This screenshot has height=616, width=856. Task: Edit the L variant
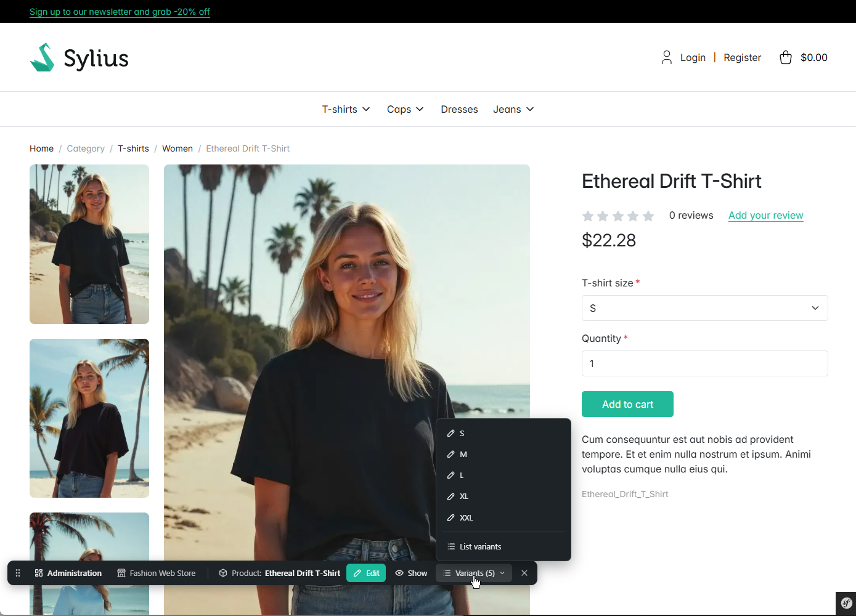click(x=503, y=476)
